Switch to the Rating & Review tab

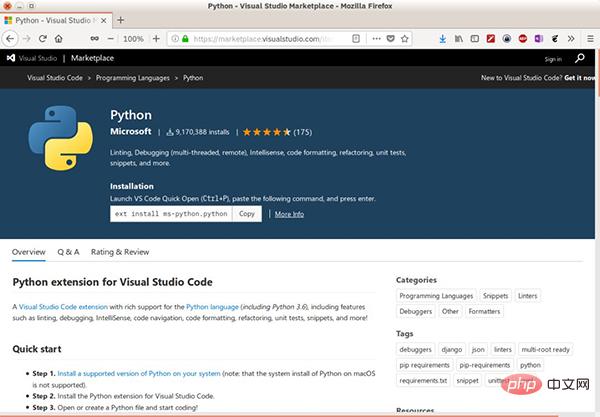120,252
